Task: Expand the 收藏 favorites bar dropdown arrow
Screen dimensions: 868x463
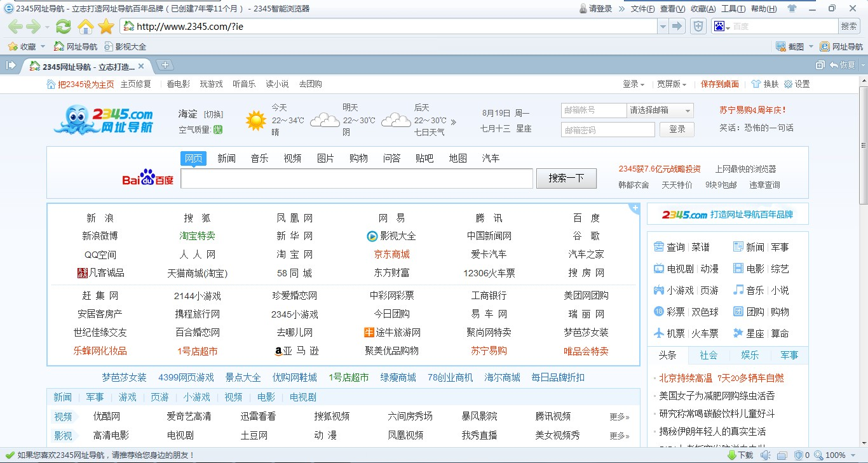Action: [43, 46]
